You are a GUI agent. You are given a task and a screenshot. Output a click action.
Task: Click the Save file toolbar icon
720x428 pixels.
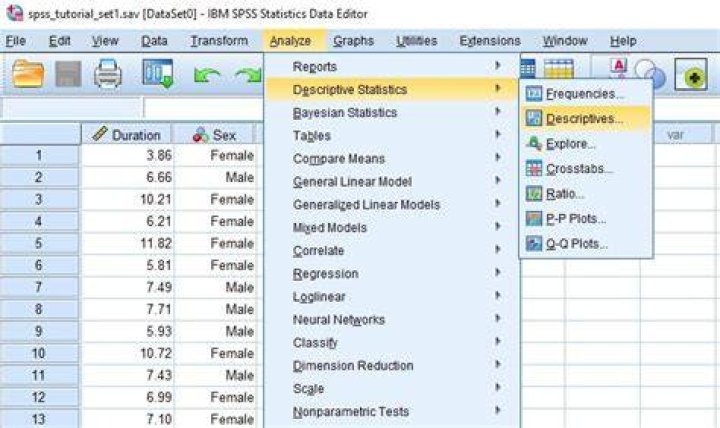[68, 73]
